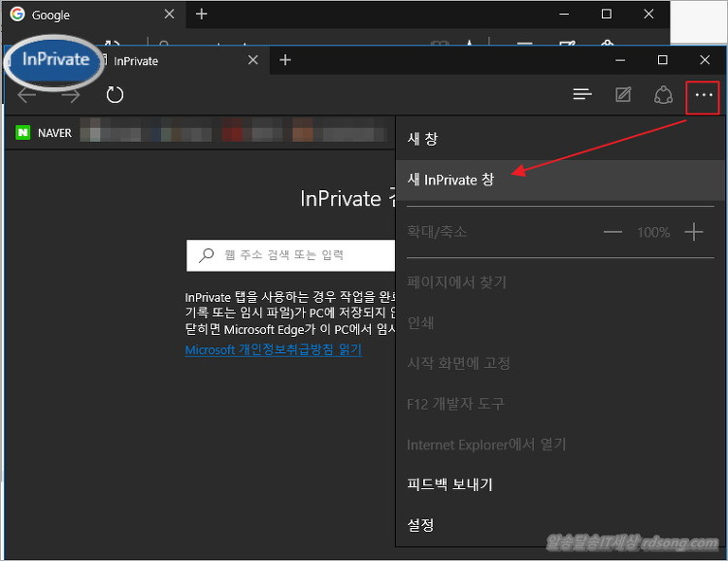Click the Web Note pen icon
The image size is (728, 561).
pos(623,95)
